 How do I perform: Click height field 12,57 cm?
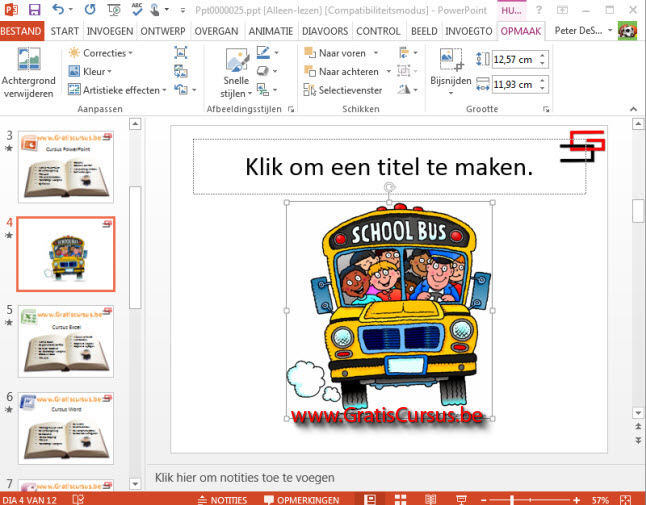[515, 60]
